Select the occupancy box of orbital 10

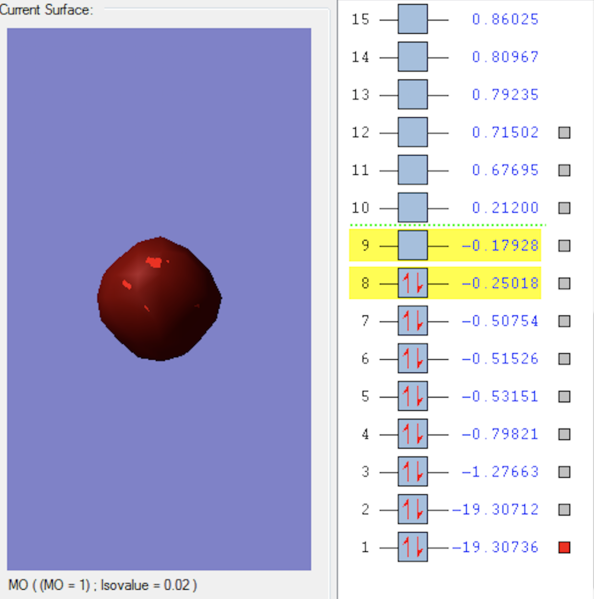(413, 208)
